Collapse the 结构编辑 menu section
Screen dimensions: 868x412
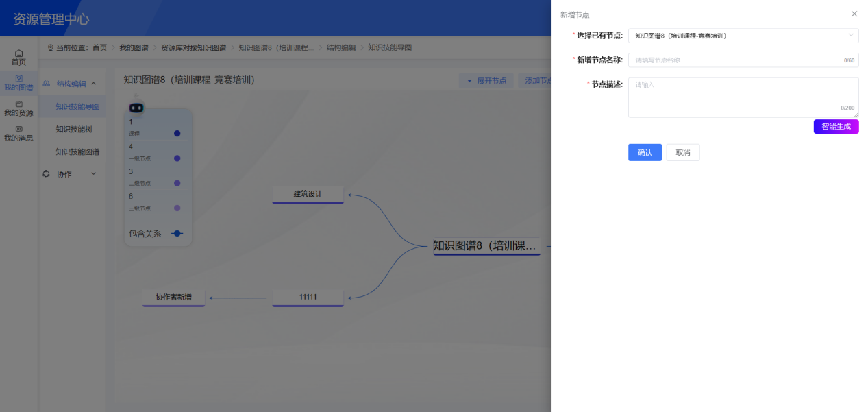[x=95, y=82]
